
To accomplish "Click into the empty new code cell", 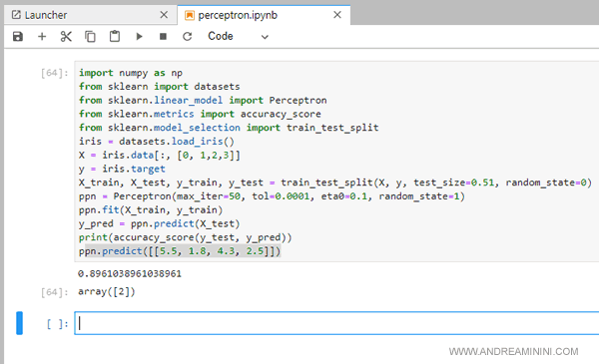I will (x=337, y=323).
